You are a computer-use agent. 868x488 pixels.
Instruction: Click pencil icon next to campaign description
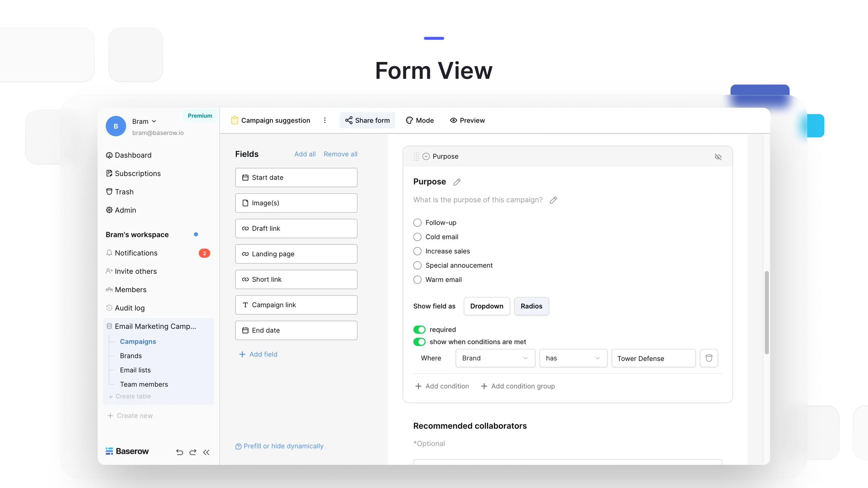pyautogui.click(x=553, y=200)
